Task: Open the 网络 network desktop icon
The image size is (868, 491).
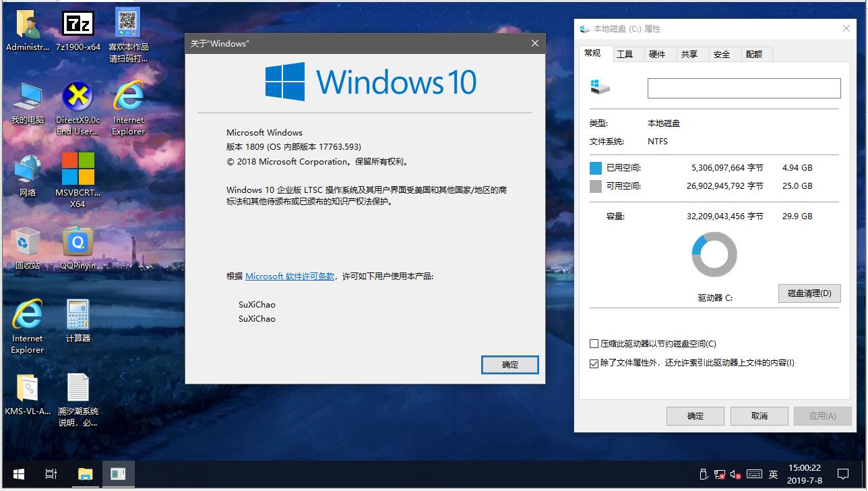Action: click(28, 175)
